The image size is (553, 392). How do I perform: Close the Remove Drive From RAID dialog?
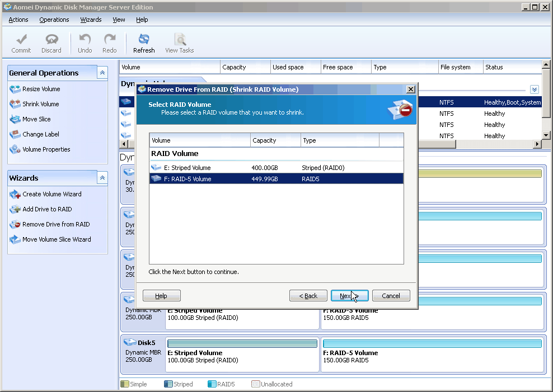click(x=410, y=89)
